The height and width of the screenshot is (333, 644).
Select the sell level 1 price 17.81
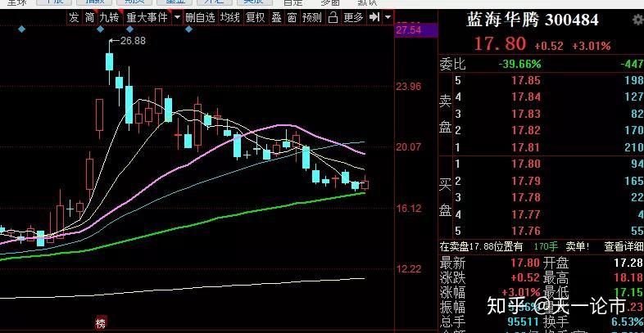coord(526,147)
